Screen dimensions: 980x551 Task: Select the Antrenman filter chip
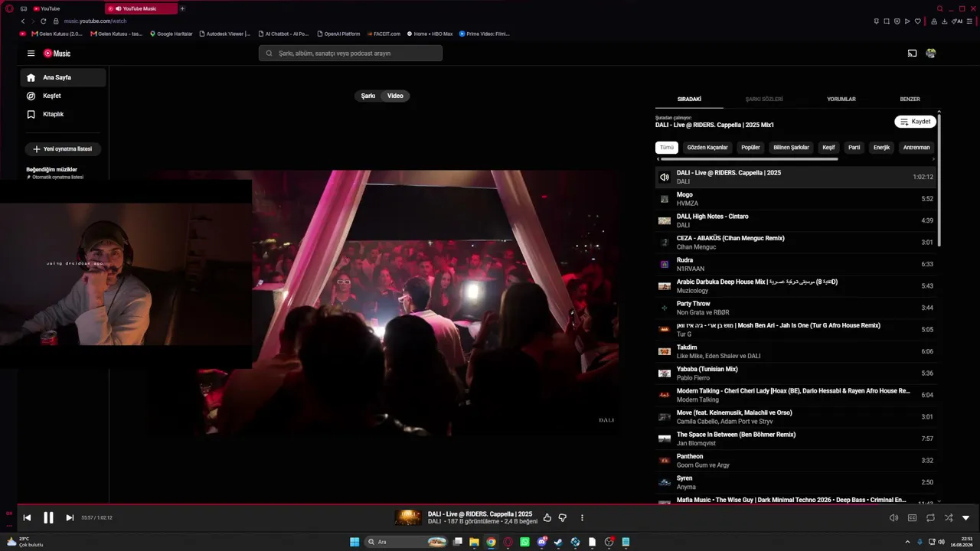pos(916,148)
